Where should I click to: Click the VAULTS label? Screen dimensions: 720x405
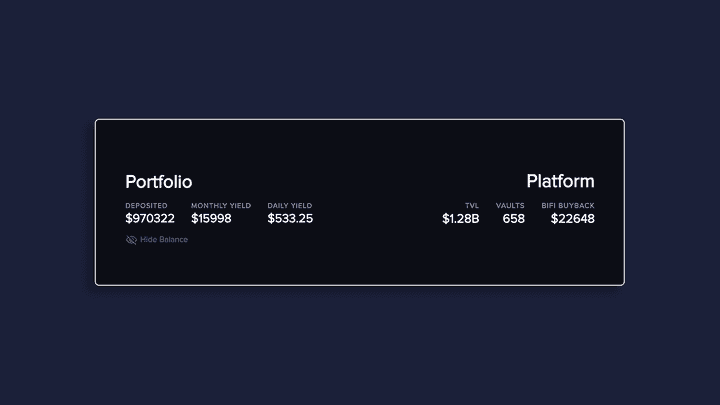510,205
